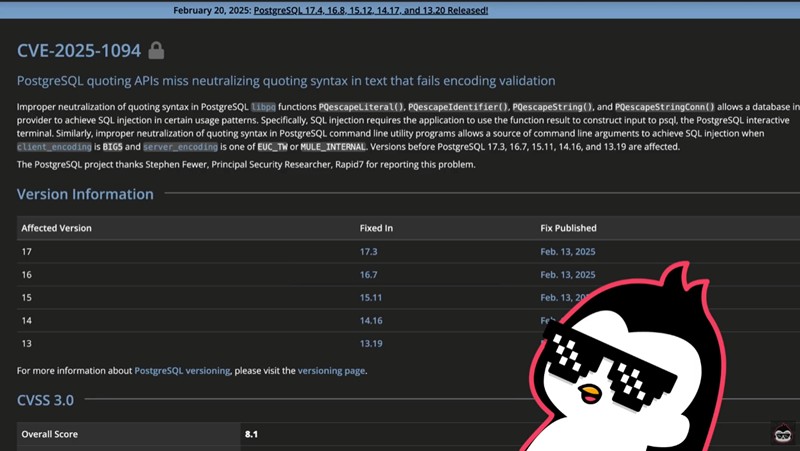Open fixed version 13.19 link
Image resolution: width=800 pixels, height=451 pixels.
[x=371, y=343]
